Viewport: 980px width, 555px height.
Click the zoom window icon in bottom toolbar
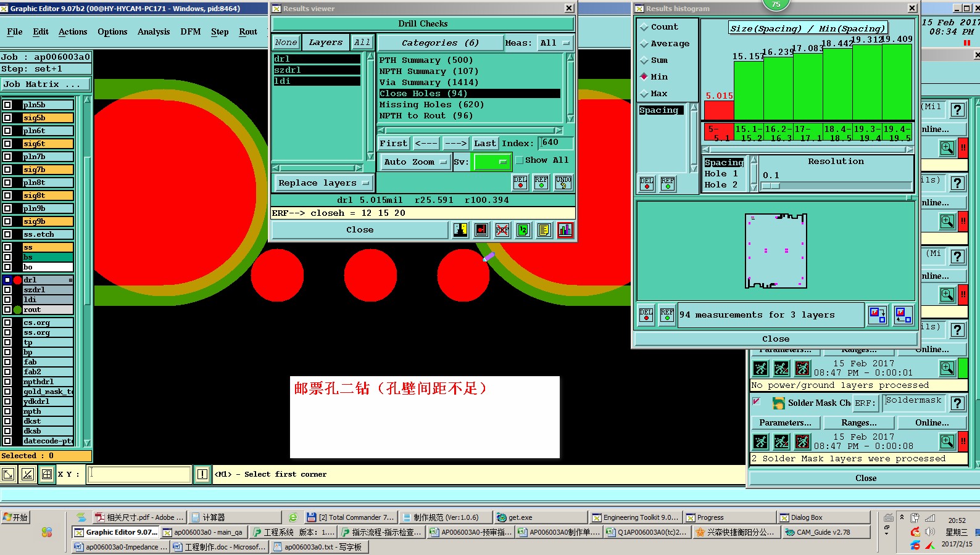click(x=8, y=474)
